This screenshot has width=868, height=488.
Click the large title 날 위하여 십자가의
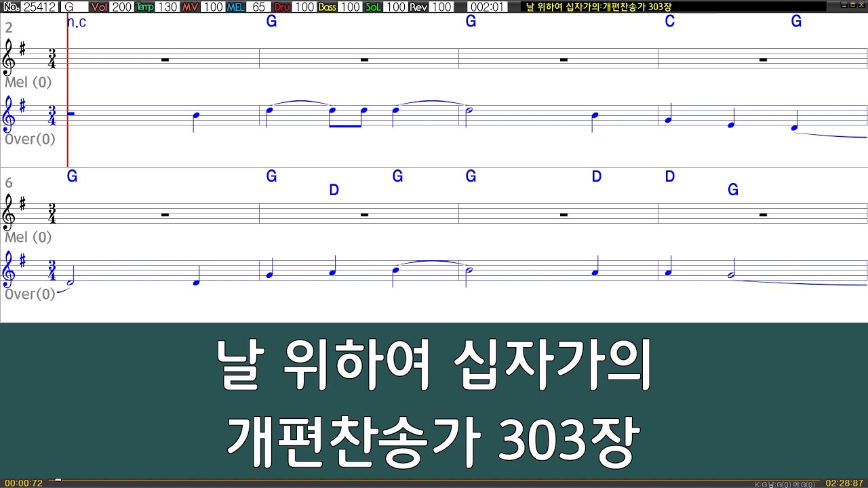click(x=434, y=365)
